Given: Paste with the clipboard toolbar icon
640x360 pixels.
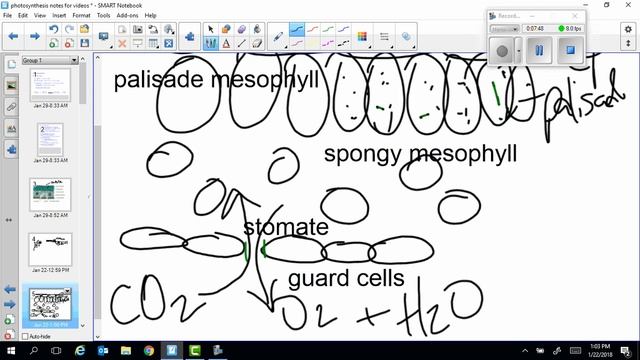Looking at the screenshot, I should (122, 29).
